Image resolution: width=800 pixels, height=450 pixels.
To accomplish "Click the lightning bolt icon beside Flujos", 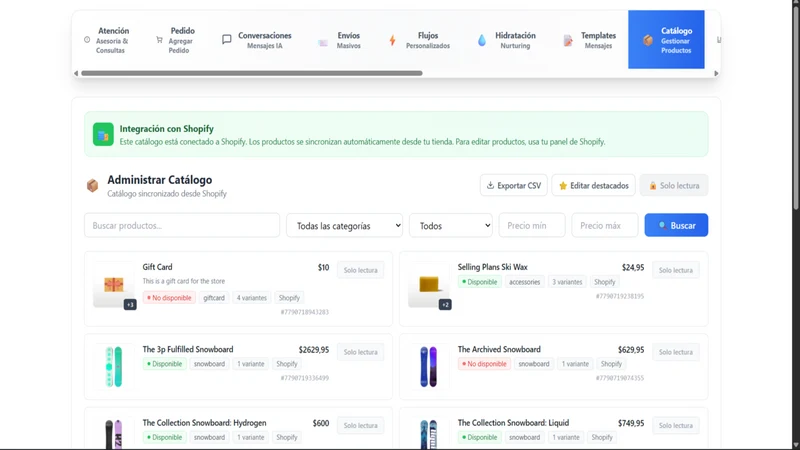I will tap(392, 40).
